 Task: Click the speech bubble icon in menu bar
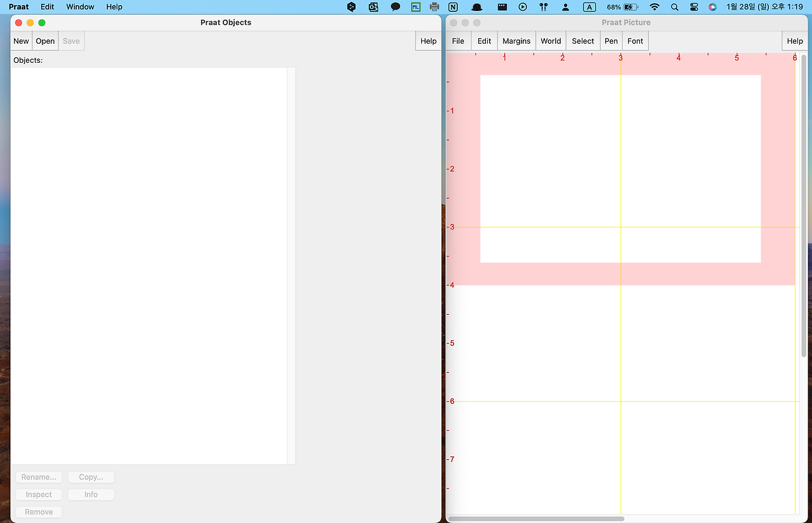click(395, 7)
